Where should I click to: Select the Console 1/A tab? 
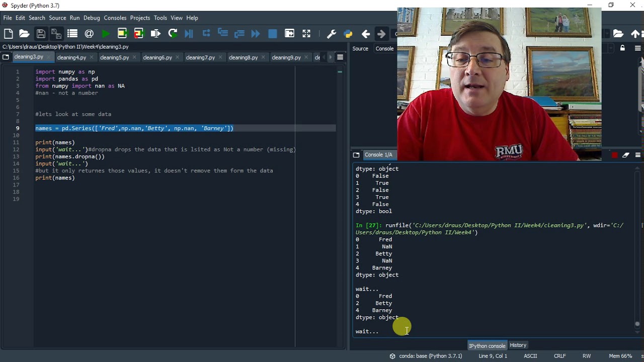[378, 155]
